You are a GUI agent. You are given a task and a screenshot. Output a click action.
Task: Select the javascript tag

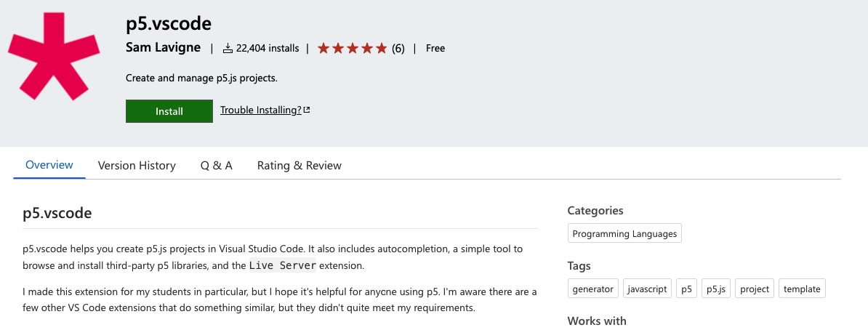tap(647, 289)
